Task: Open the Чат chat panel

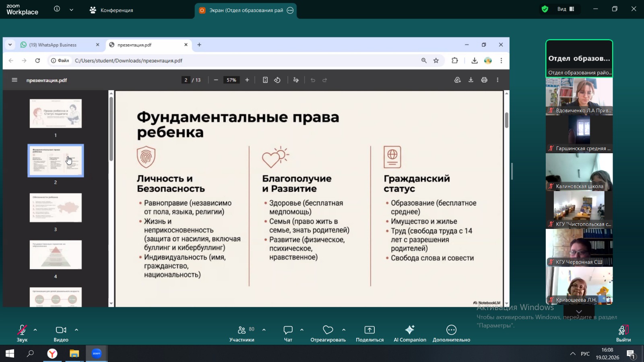Action: click(x=288, y=333)
